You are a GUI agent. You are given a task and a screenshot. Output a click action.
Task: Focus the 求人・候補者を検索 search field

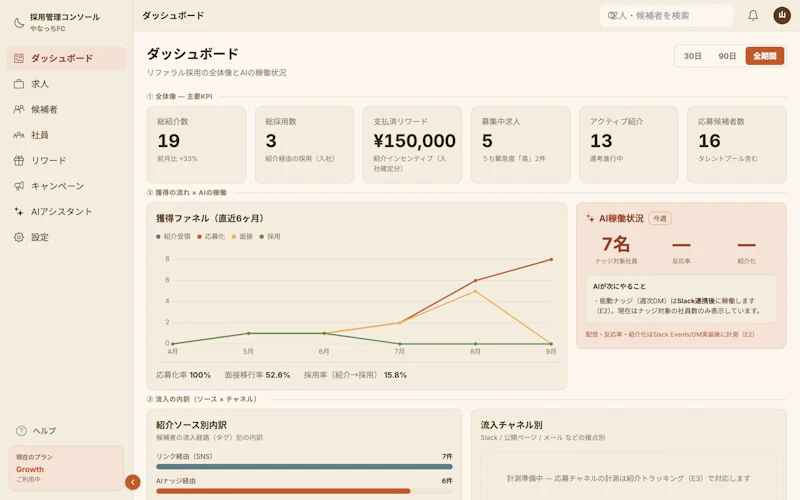click(666, 16)
